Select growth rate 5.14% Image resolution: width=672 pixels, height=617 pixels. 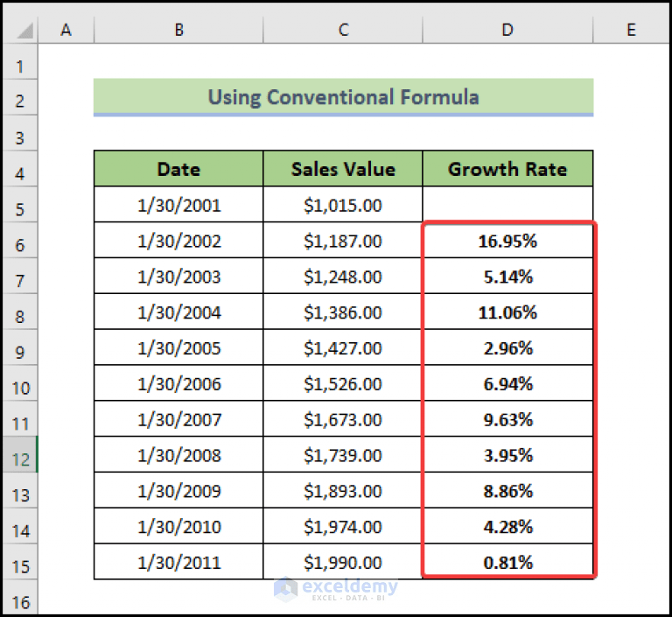tap(507, 277)
